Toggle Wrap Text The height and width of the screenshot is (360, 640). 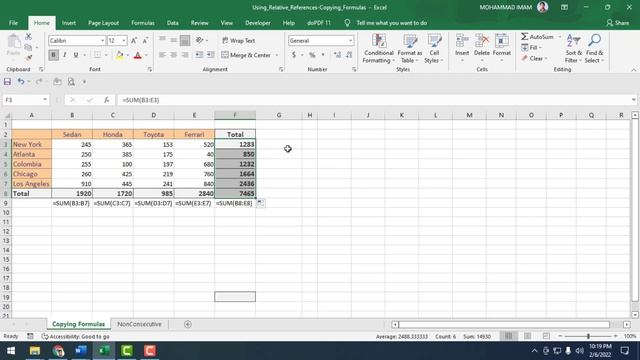coord(239,40)
